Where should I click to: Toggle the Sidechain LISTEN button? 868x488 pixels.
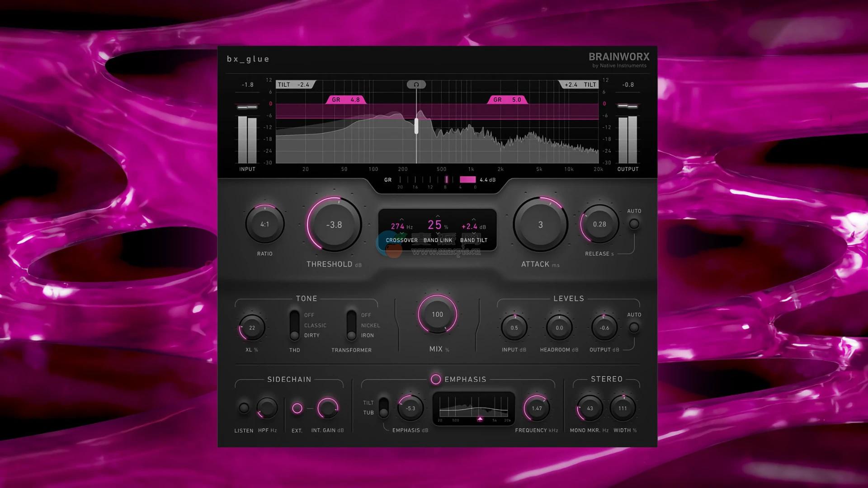point(244,408)
